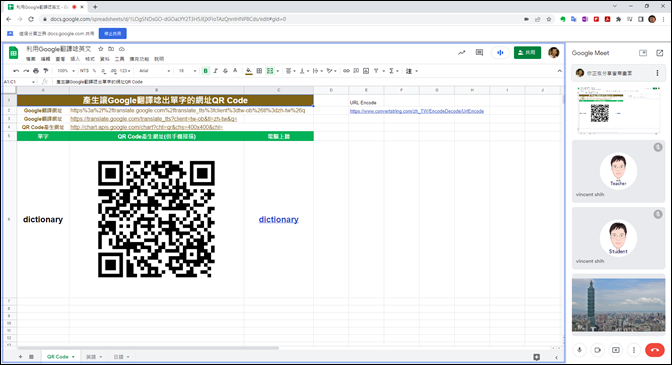Toggle strikethrough formatting
The width and height of the screenshot is (672, 365).
click(225, 71)
